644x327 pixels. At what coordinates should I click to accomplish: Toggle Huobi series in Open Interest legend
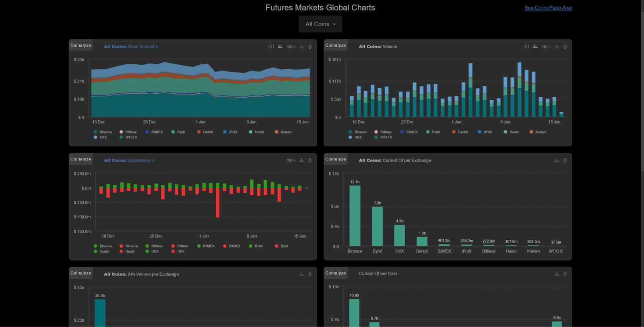[257, 132]
